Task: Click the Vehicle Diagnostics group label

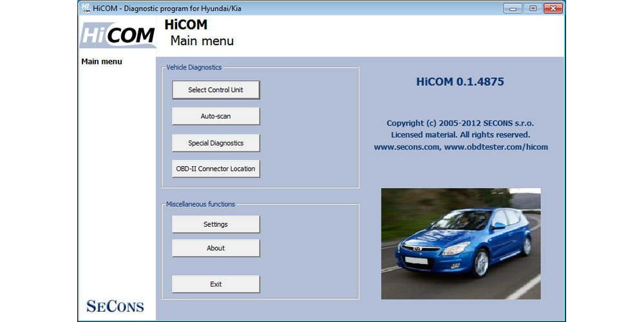Action: [x=194, y=67]
